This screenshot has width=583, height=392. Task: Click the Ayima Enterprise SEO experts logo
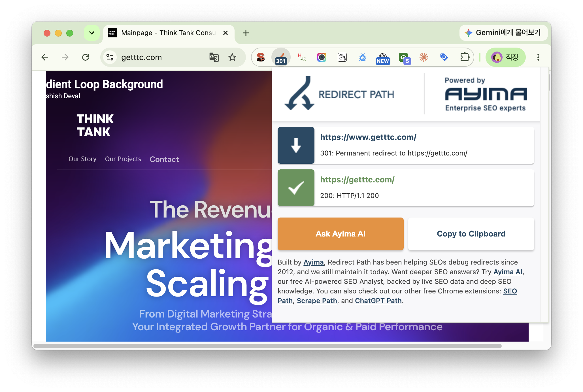pos(486,94)
